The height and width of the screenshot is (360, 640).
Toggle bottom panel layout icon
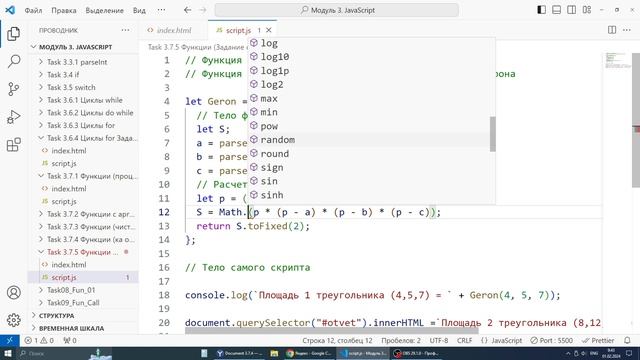[x=556, y=10]
